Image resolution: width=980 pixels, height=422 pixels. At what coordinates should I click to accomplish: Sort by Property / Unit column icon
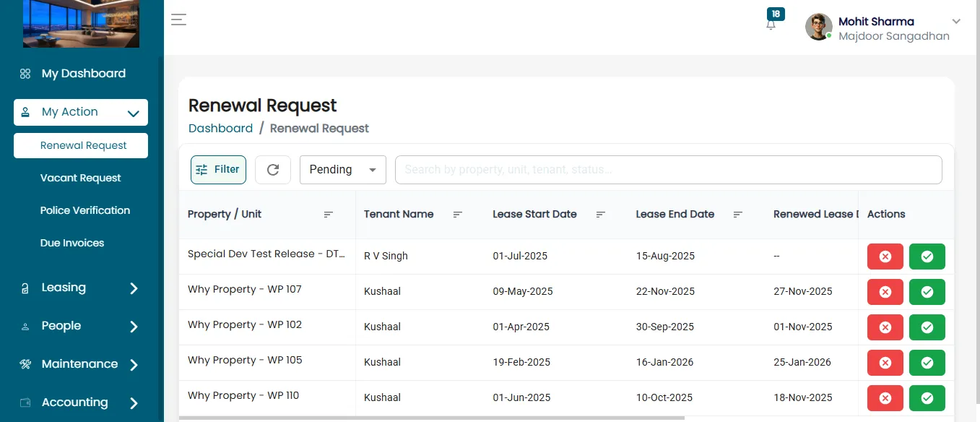click(329, 215)
